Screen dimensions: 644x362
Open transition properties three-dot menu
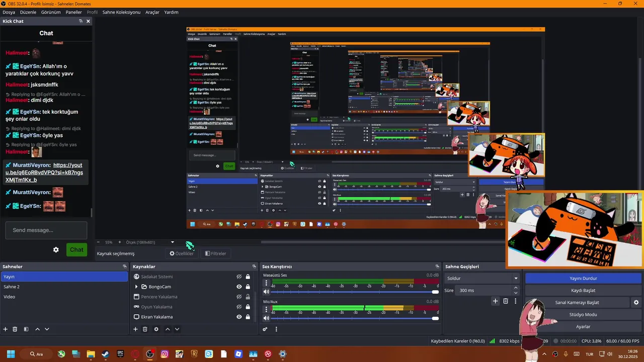coord(515,301)
